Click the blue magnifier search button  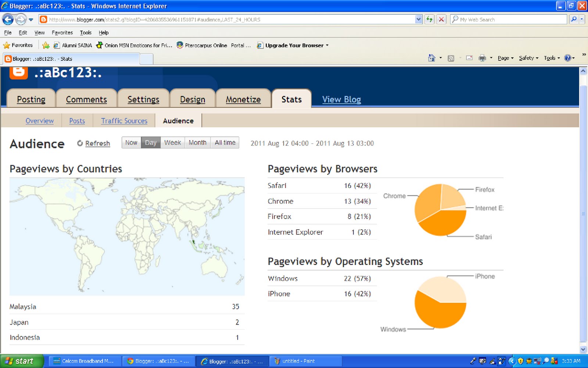(573, 19)
